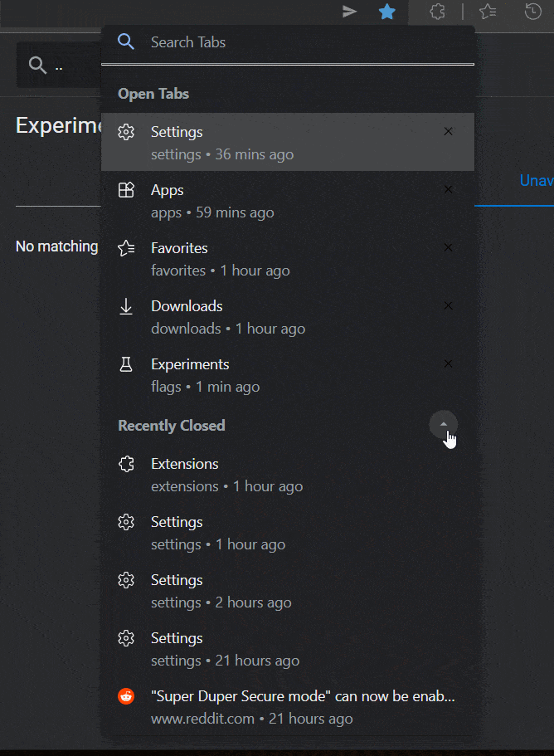Image resolution: width=554 pixels, height=756 pixels.
Task: Open the Favorites star-list toolbar icon
Action: (488, 12)
